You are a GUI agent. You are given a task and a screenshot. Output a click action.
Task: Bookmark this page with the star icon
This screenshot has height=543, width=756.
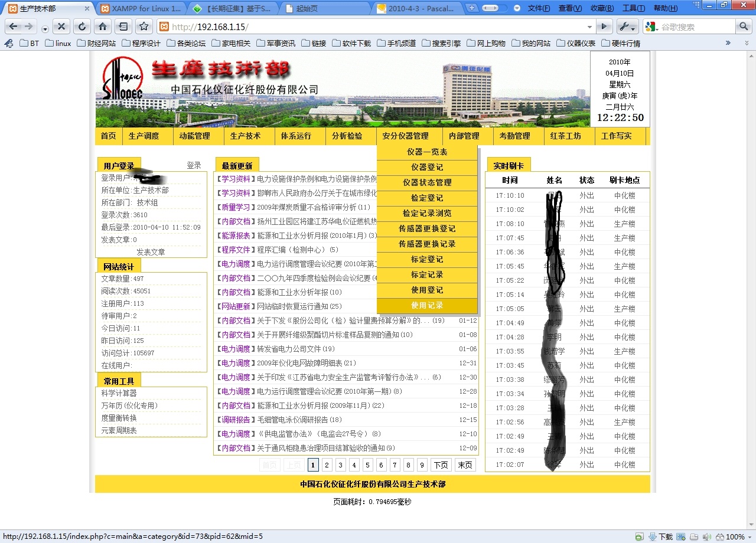click(144, 27)
